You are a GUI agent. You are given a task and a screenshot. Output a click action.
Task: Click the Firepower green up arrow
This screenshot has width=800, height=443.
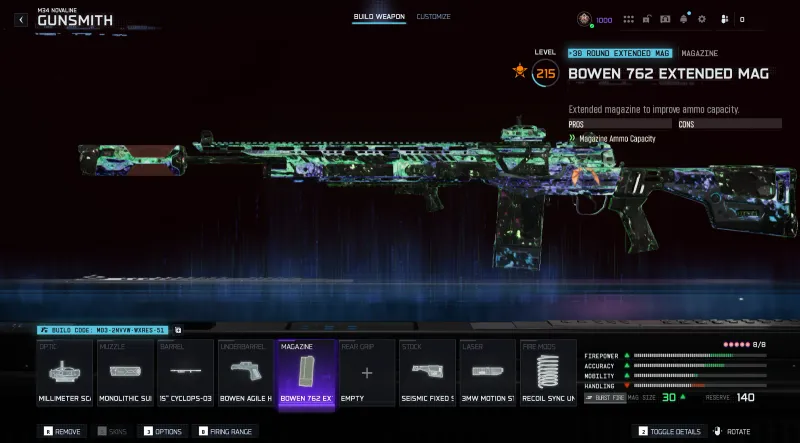(x=627, y=356)
